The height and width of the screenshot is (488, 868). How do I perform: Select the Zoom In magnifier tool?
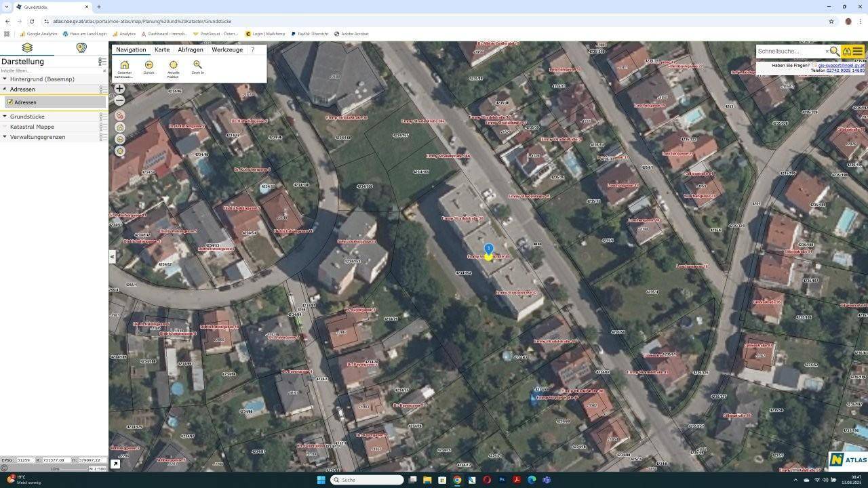[197, 65]
